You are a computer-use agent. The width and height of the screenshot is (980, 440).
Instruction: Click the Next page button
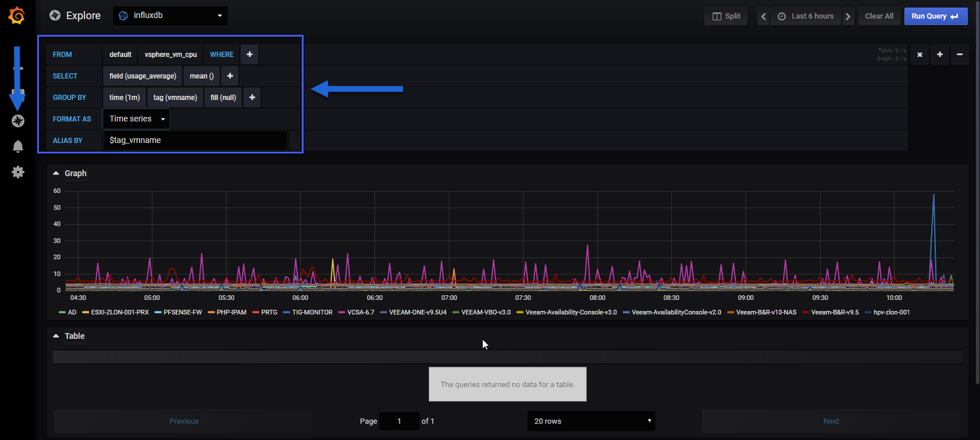point(831,421)
